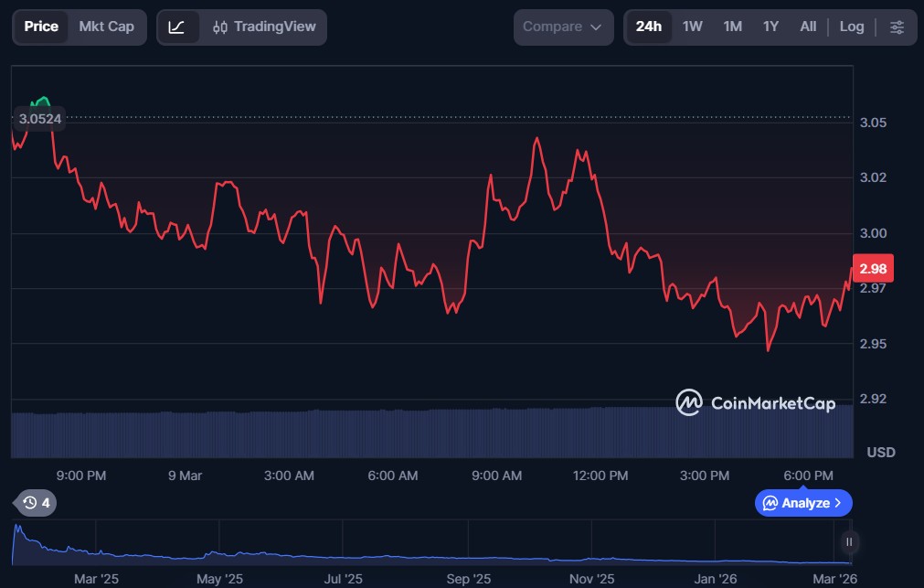The height and width of the screenshot is (588, 924).
Task: Select the 1W time range tab
Action: [692, 27]
